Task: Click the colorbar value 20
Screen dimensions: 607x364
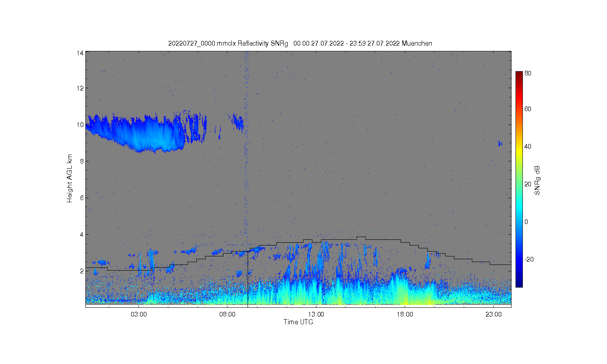Action: (528, 184)
